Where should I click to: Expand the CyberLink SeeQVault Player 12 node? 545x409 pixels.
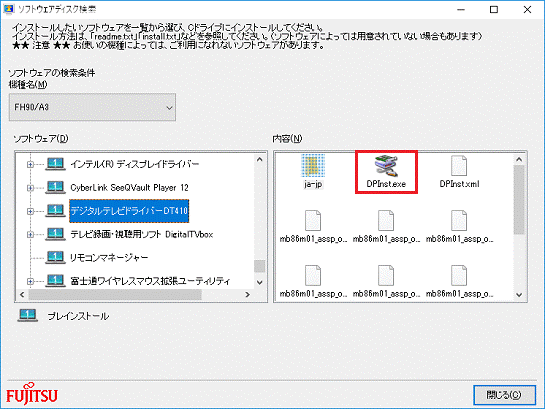[30, 188]
